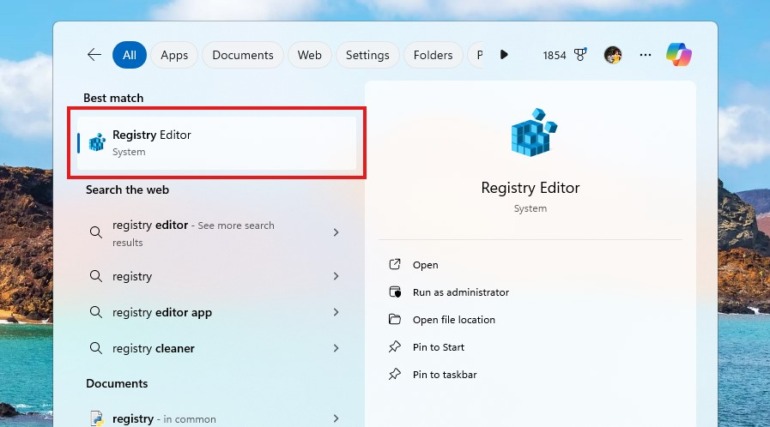Open the user profile avatar

[x=613, y=55]
